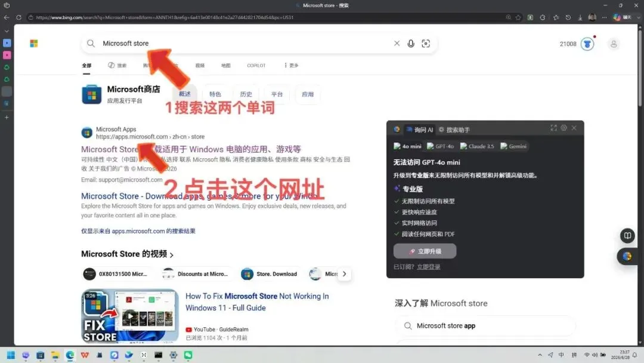644x363 pixels.
Task: Select the Discounts at Micro... video chip
Action: pyautogui.click(x=197, y=274)
